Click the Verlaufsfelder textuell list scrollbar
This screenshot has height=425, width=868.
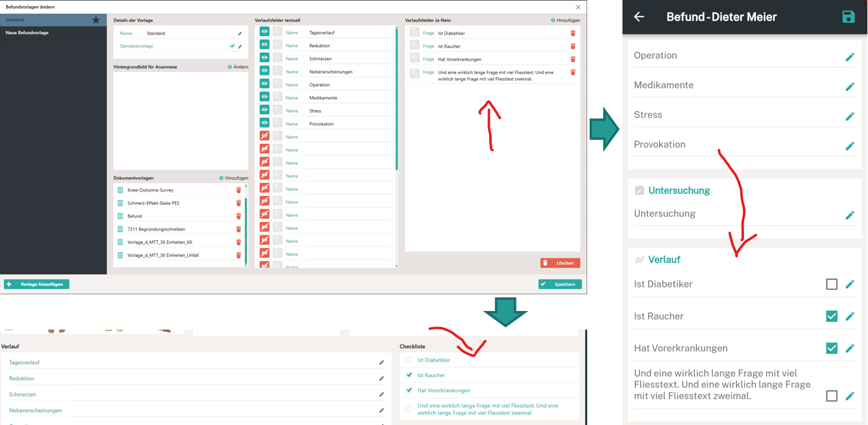(397, 98)
